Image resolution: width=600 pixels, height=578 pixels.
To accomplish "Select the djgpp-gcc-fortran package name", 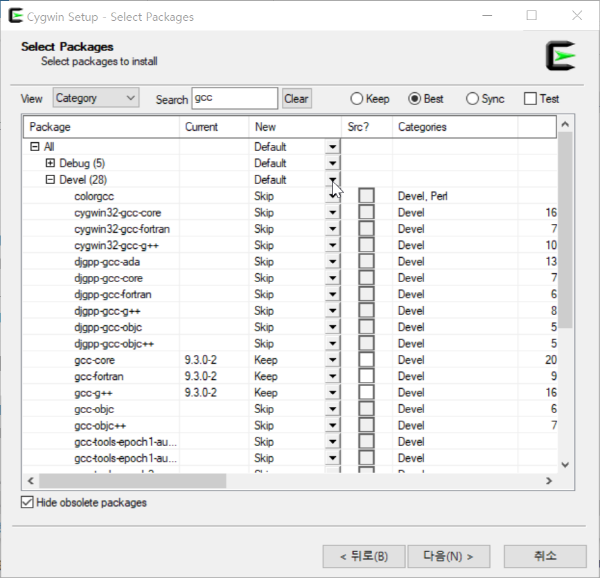I will [113, 295].
